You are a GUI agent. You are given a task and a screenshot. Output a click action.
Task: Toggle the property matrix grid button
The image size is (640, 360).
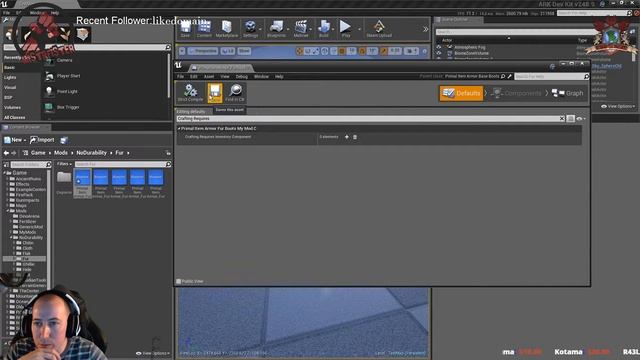(571, 118)
